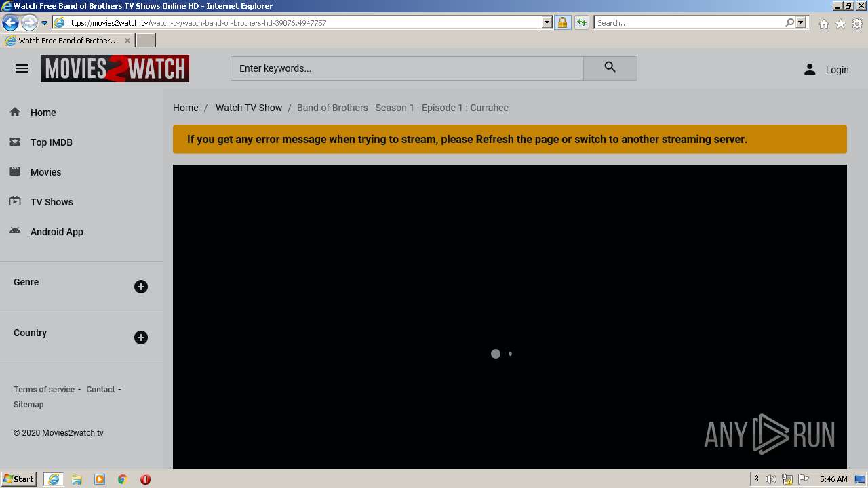Click the Currahee episode breadcrumb text
Image resolution: width=868 pixels, height=488 pixels.
pyautogui.click(x=403, y=108)
